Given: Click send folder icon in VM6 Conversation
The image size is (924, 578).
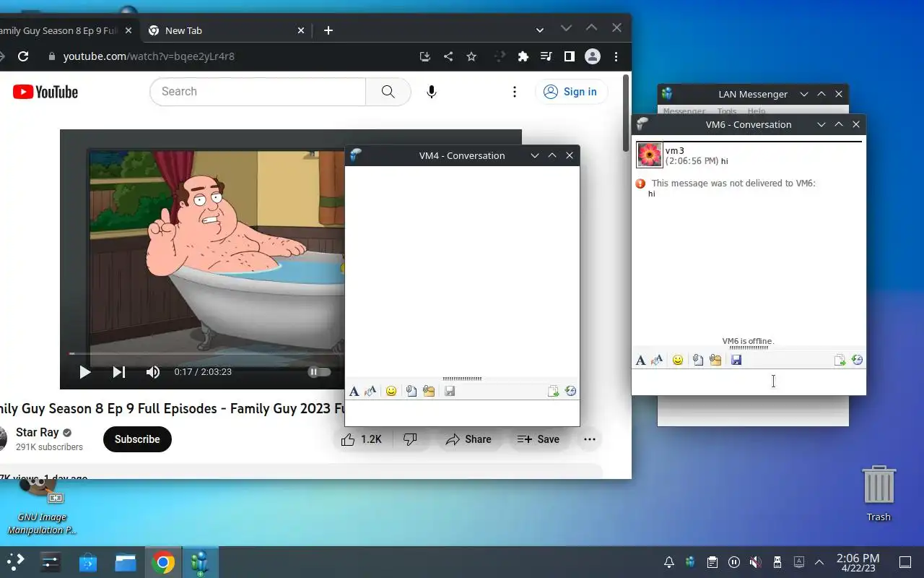Looking at the screenshot, I should [715, 360].
